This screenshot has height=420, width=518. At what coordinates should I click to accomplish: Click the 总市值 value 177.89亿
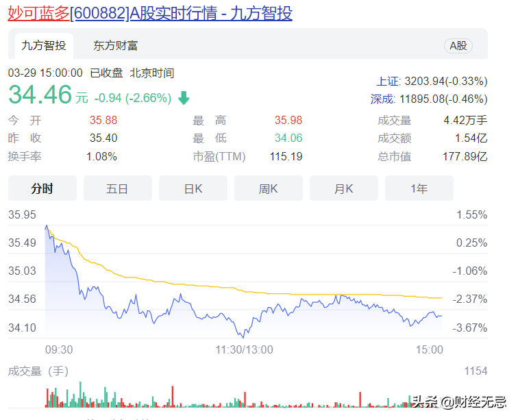click(x=465, y=156)
